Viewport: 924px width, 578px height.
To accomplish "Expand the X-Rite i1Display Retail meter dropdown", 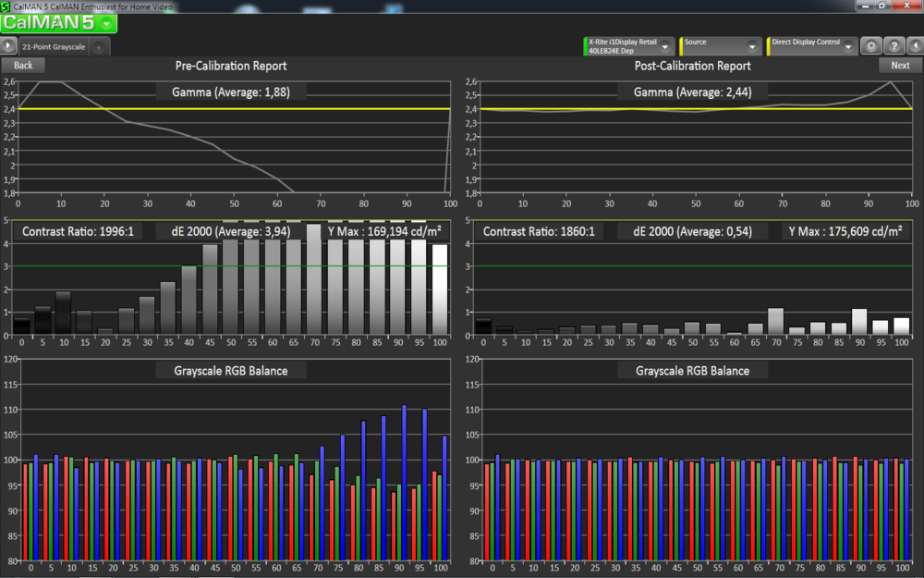I will point(664,46).
